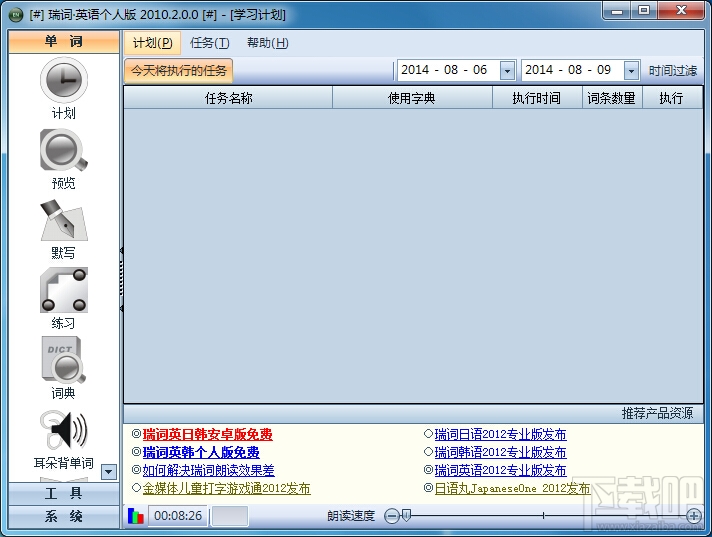This screenshot has height=537, width=712.
Task: Expand the 单词 sidebar section header
Action: [64, 42]
